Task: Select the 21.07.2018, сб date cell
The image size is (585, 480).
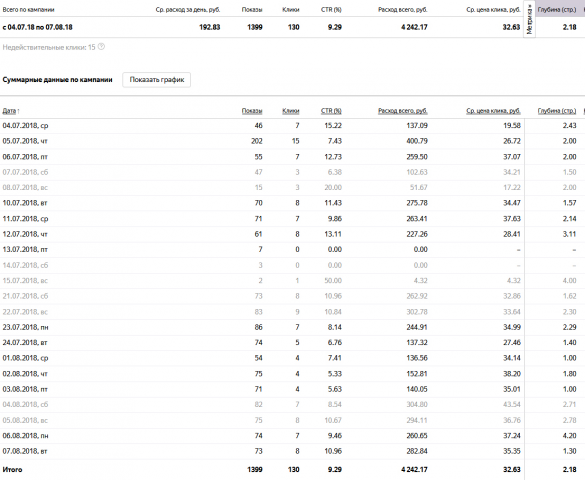Action: pos(25,296)
